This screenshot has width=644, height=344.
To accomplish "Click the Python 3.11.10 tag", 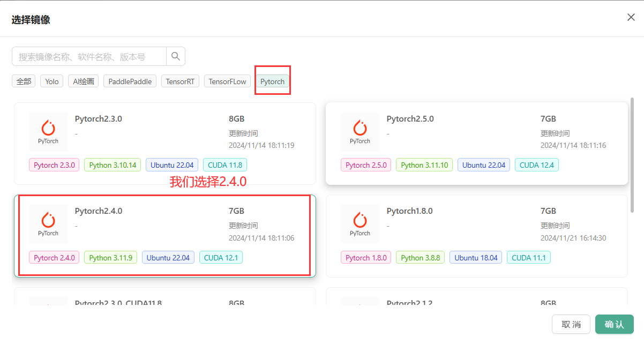I will pyautogui.click(x=424, y=165).
